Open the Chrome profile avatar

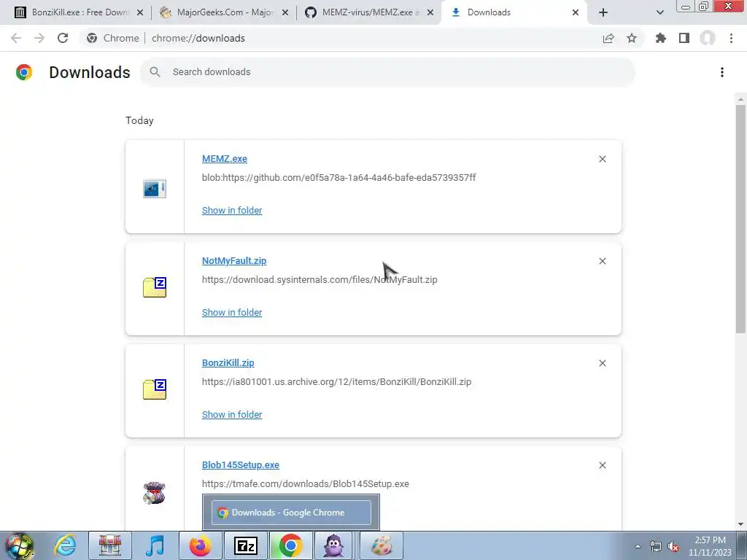708,38
